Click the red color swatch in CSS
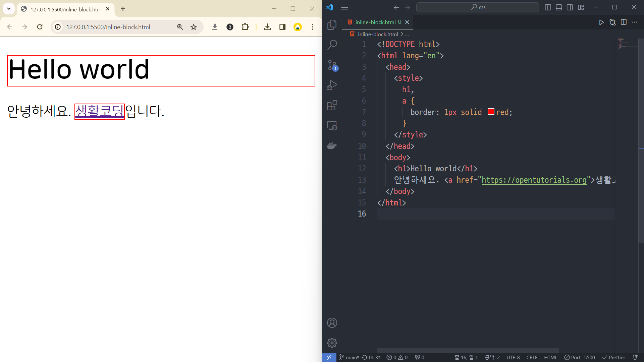The width and height of the screenshot is (644, 362). [x=491, y=112]
